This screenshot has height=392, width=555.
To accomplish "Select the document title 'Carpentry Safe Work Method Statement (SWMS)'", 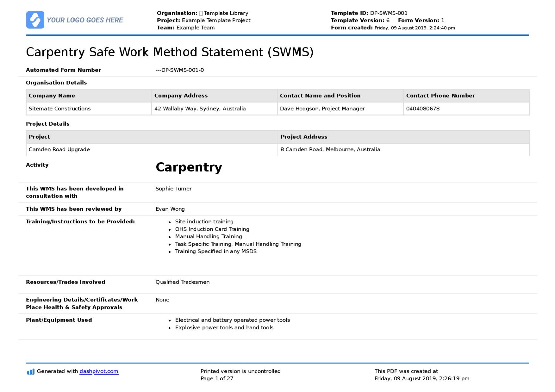I will (170, 52).
